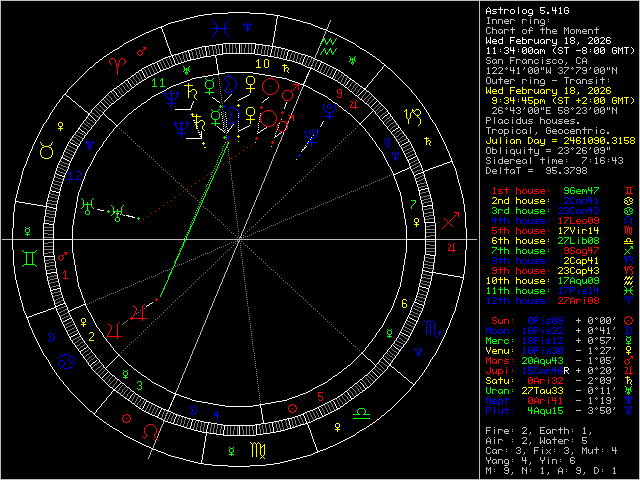Select the yellow Virgo glyph at the wheel bottom
The height and width of the screenshot is (480, 640).
pyautogui.click(x=256, y=451)
